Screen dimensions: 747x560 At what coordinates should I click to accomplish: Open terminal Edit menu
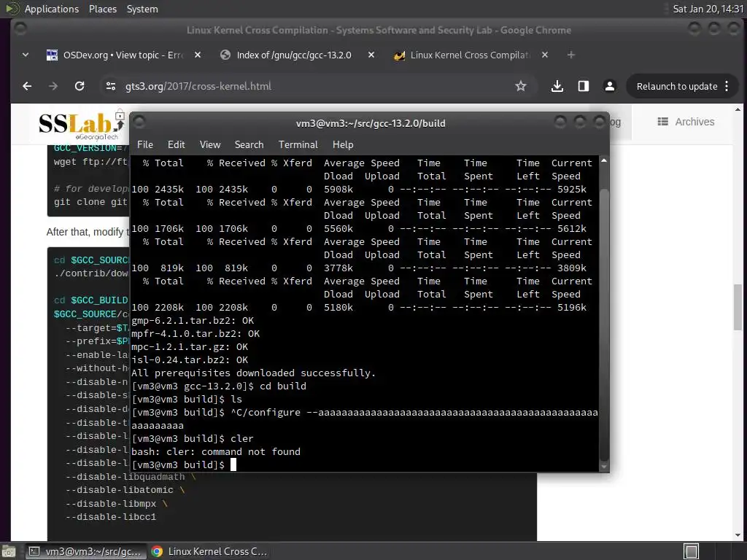(176, 145)
